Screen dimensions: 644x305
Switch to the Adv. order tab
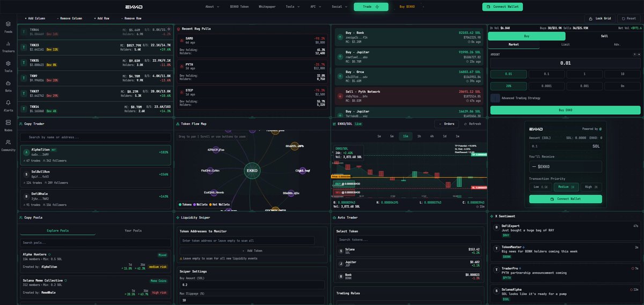click(617, 44)
